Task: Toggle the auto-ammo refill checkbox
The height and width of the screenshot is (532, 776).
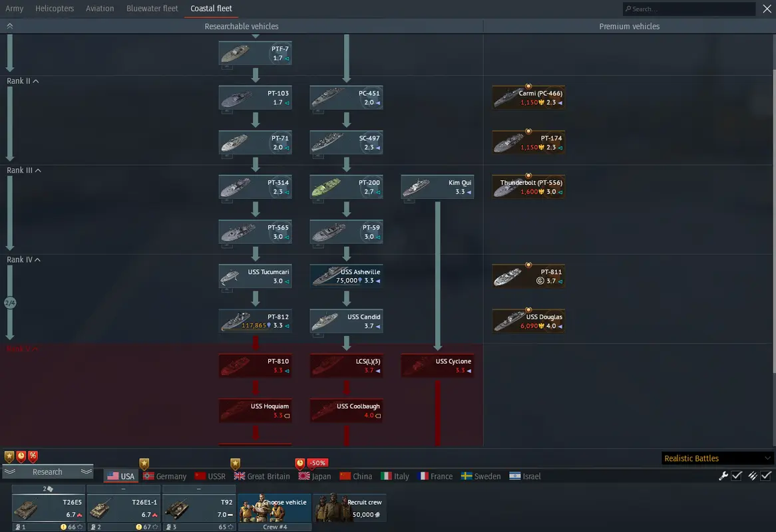Action: coord(766,475)
